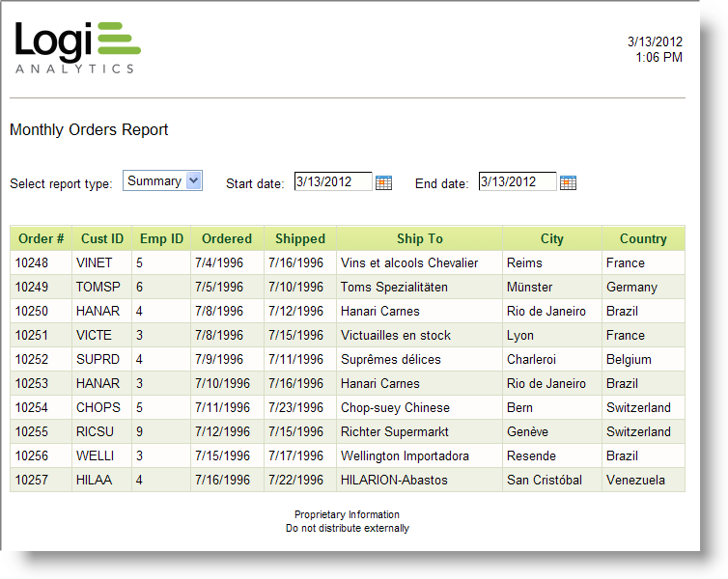Click the country Venezuela
The image size is (728, 579).
[635, 480]
